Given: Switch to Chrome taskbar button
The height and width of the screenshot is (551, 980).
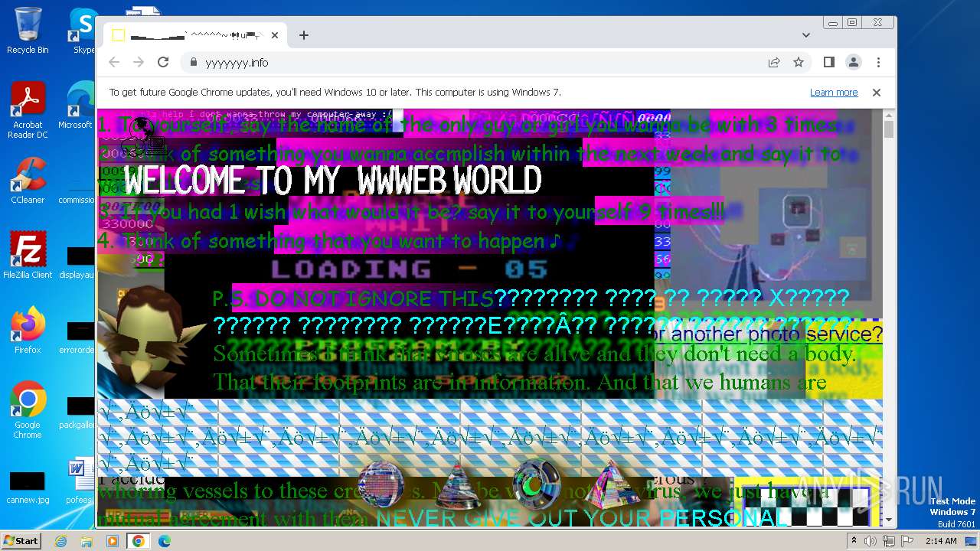Looking at the screenshot, I should [x=139, y=541].
